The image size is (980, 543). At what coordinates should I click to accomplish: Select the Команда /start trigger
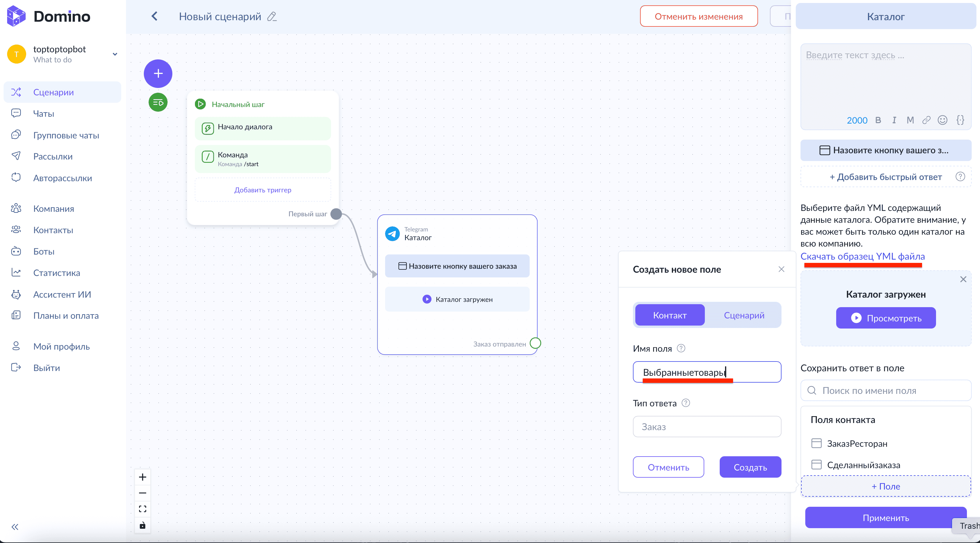click(262, 159)
